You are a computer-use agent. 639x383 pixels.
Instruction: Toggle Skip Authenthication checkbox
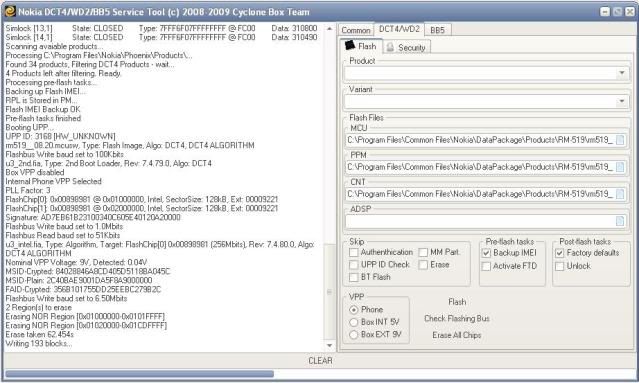[x=354, y=253]
